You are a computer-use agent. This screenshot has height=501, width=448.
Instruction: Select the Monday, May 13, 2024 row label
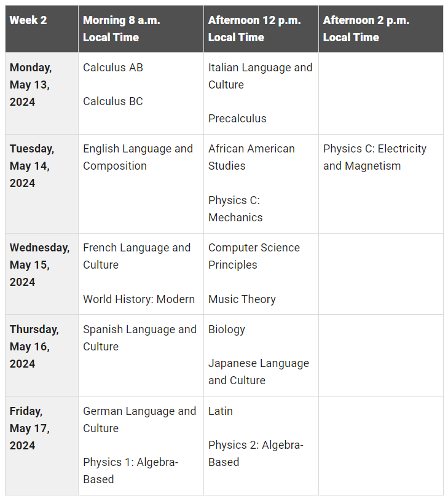pos(31,85)
